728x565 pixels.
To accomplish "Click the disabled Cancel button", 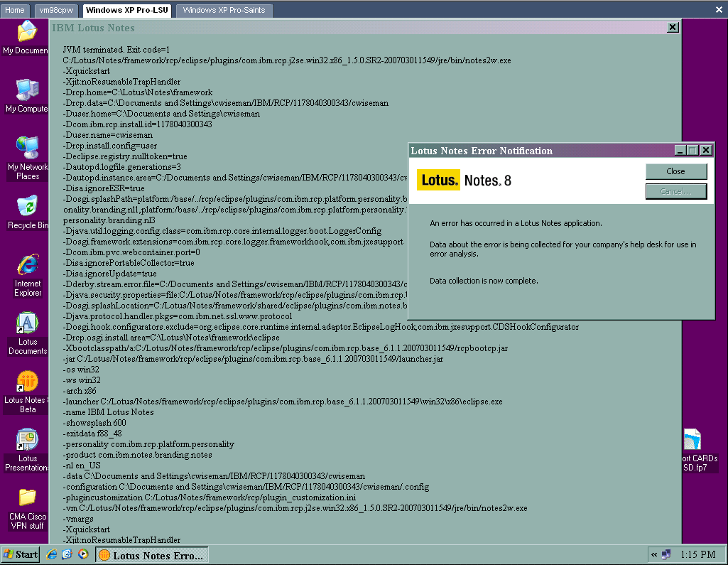I will click(x=676, y=191).
